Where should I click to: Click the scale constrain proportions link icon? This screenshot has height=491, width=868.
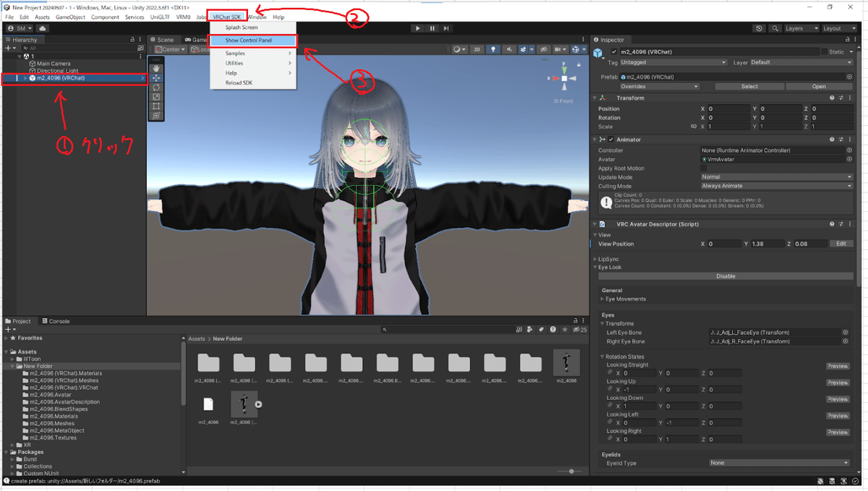pyautogui.click(x=694, y=127)
